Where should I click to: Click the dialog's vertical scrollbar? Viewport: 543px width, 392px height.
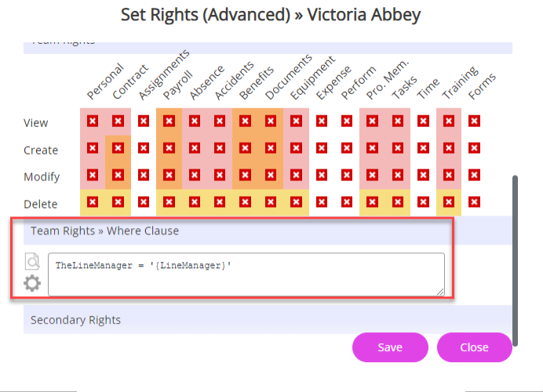(516, 251)
